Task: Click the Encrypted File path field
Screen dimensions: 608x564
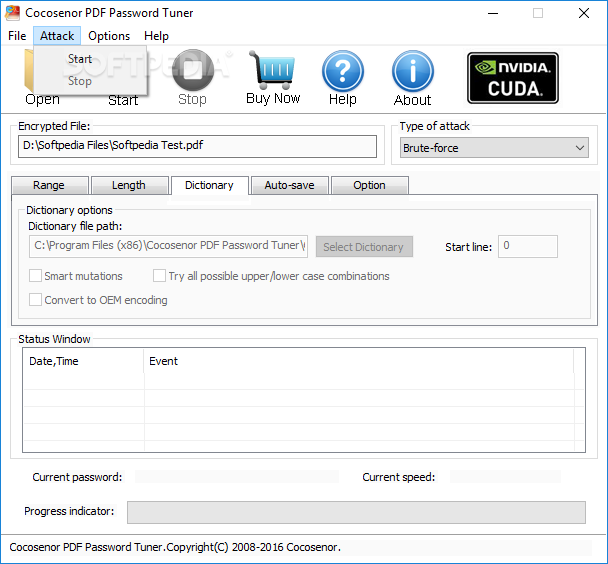Action: coord(197,146)
